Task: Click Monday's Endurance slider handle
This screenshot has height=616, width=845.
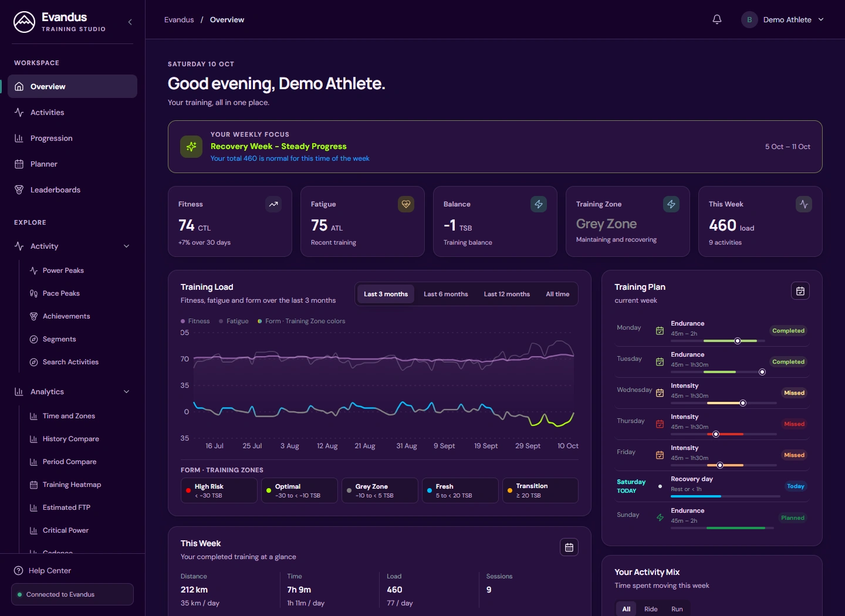Action: pos(738,341)
